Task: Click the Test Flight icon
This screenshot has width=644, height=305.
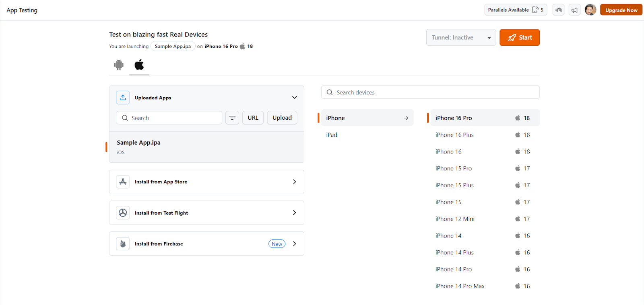Action: tap(123, 213)
